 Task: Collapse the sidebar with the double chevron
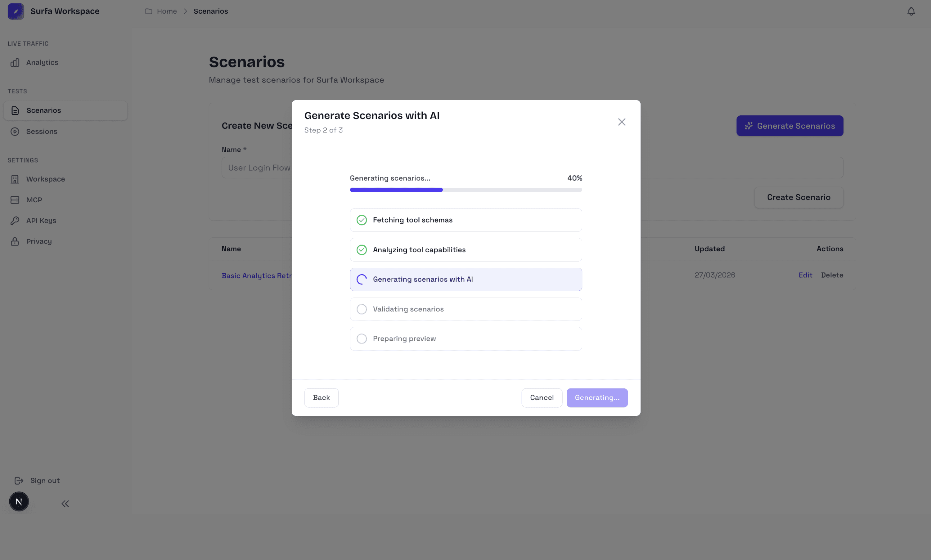click(x=65, y=504)
